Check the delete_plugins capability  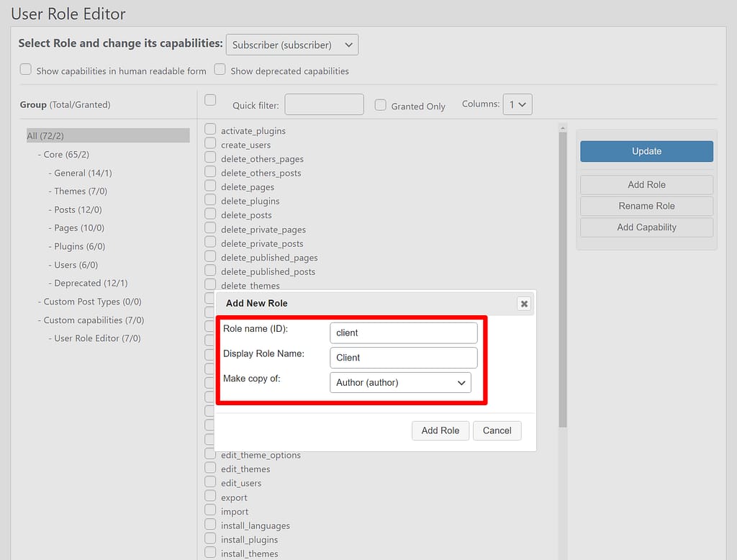pyautogui.click(x=210, y=200)
